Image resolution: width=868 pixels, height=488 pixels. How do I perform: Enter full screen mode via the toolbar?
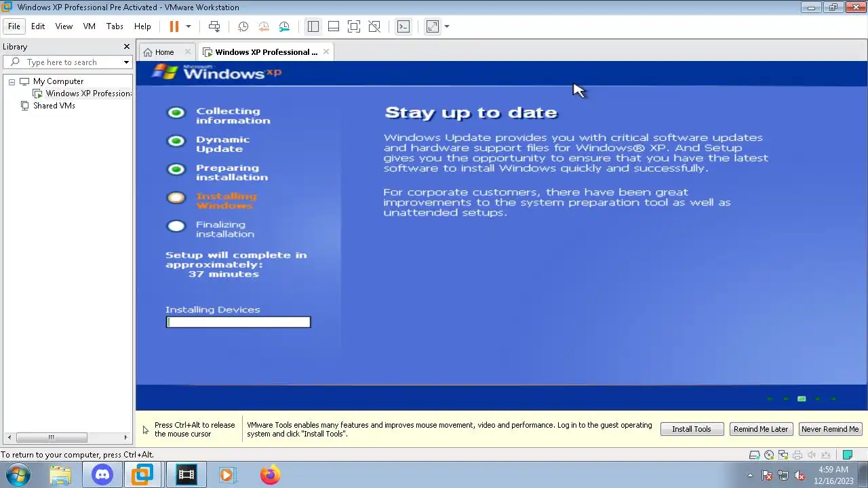click(x=353, y=26)
